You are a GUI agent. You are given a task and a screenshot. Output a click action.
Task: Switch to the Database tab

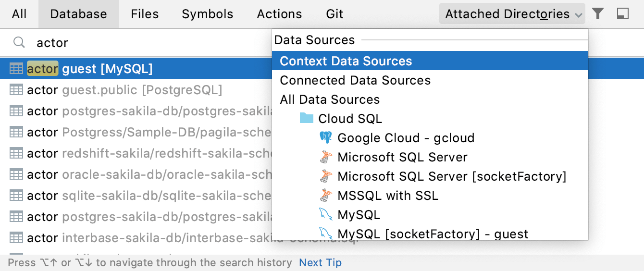point(79,14)
